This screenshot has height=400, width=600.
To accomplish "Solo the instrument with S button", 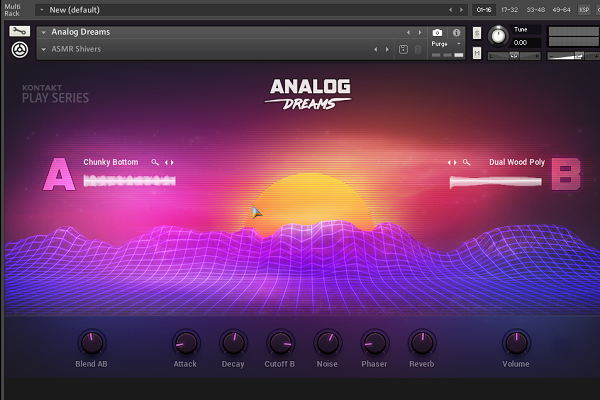I will 477,33.
